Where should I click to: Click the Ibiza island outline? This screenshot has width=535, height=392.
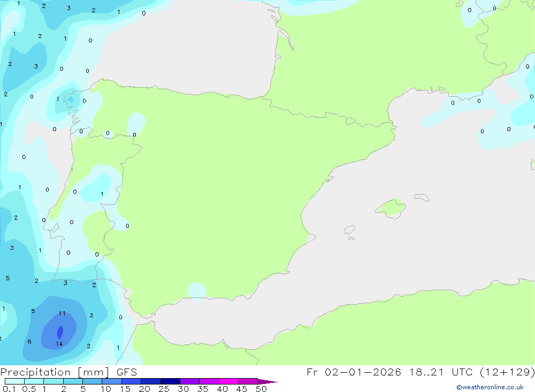coord(349,229)
